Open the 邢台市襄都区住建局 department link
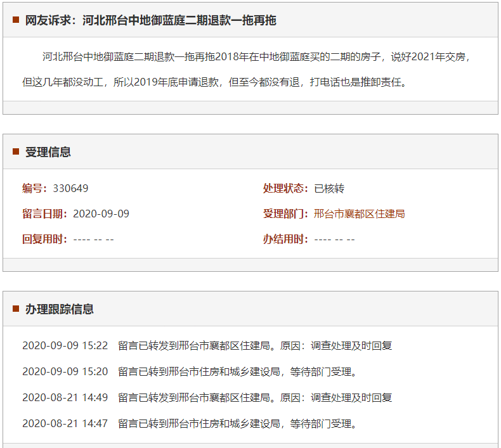 tap(359, 214)
